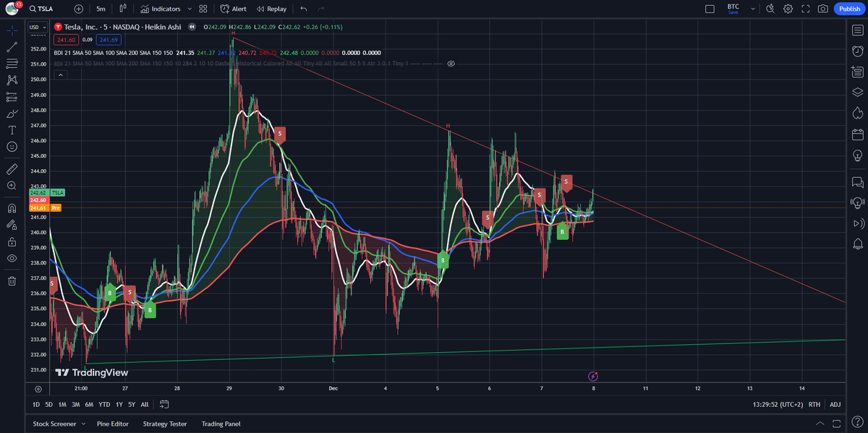Image resolution: width=868 pixels, height=433 pixels.
Task: Add symbol with the plus circle icon
Action: [79, 9]
